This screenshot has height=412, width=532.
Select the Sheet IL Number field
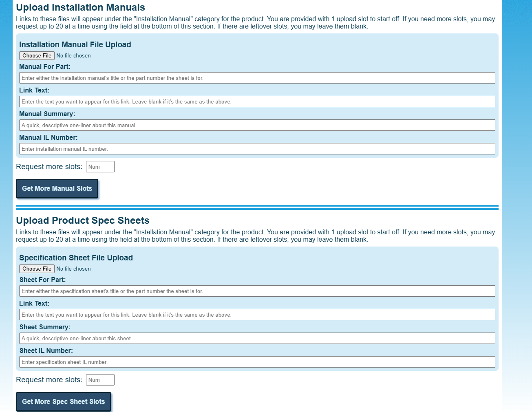tap(257, 362)
